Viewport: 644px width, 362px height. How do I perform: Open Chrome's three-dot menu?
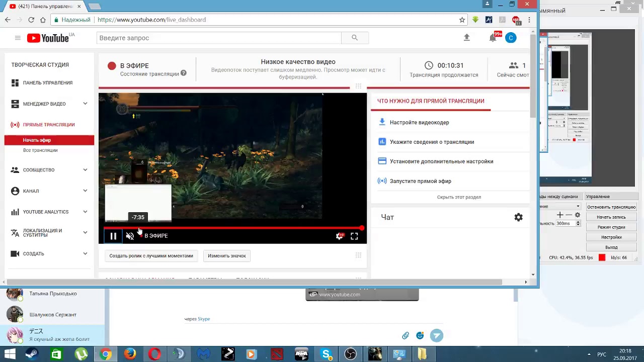529,20
